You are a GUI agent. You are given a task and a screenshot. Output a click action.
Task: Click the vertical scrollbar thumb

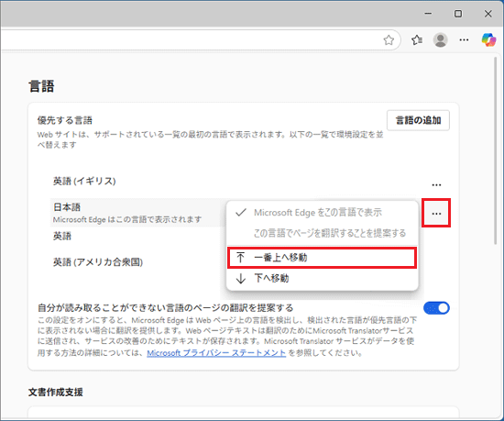coord(496,151)
